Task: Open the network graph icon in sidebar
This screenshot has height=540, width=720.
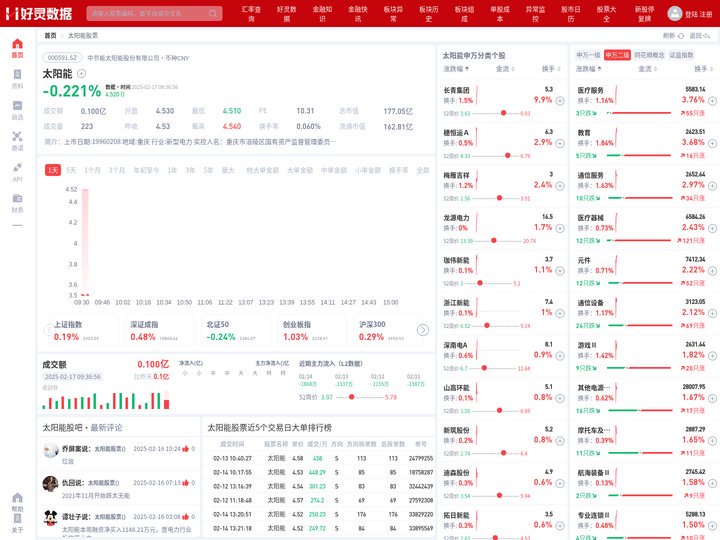Action: [x=17, y=136]
